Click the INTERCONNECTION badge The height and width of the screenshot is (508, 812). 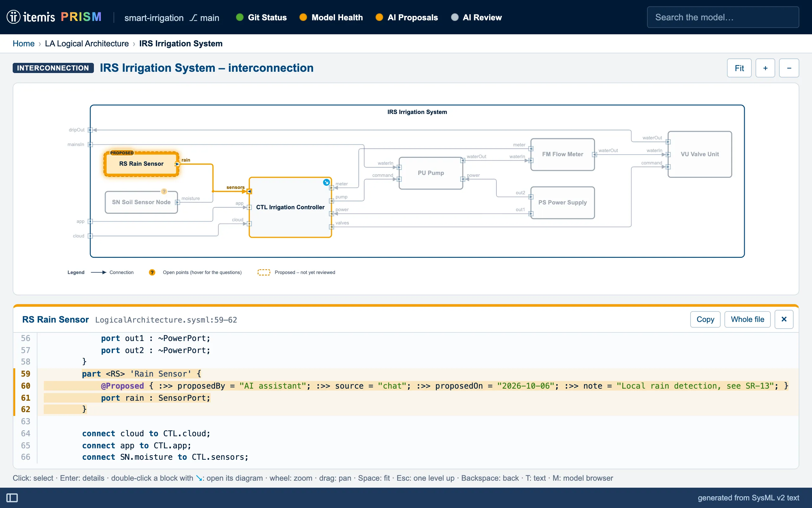[x=53, y=68]
